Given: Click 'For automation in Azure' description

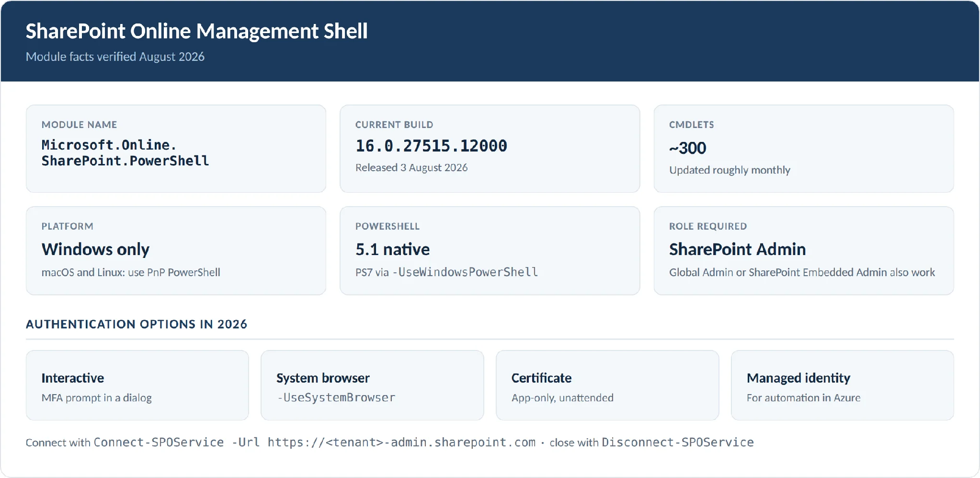Looking at the screenshot, I should pos(803,398).
